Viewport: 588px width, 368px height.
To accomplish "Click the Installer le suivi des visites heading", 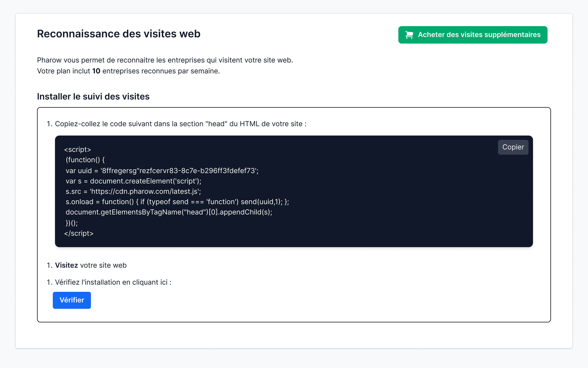I will coord(93,97).
